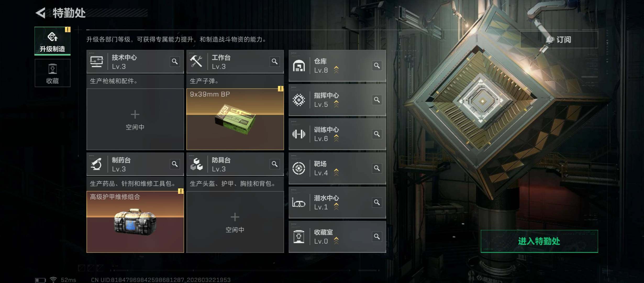The image size is (644, 283).
Task: Open magnifier details for 工作台
Action: 275,62
